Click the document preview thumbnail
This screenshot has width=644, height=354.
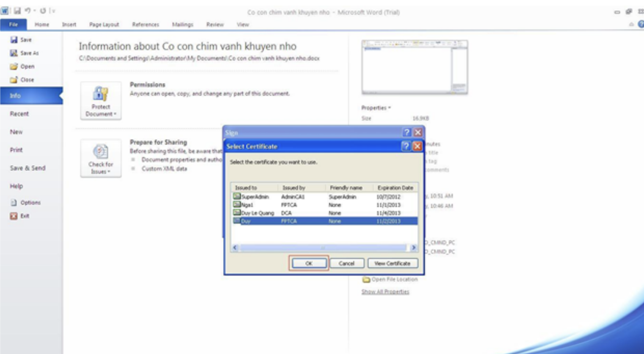[x=415, y=67]
